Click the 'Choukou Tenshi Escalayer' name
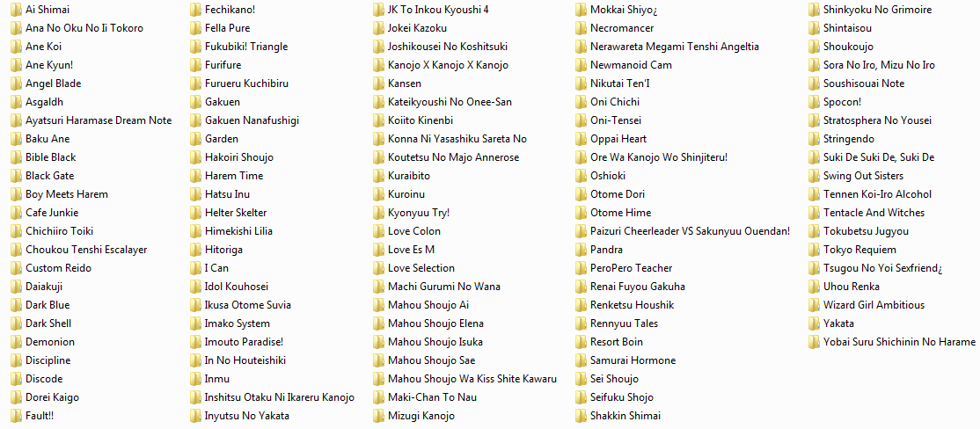 [x=86, y=249]
